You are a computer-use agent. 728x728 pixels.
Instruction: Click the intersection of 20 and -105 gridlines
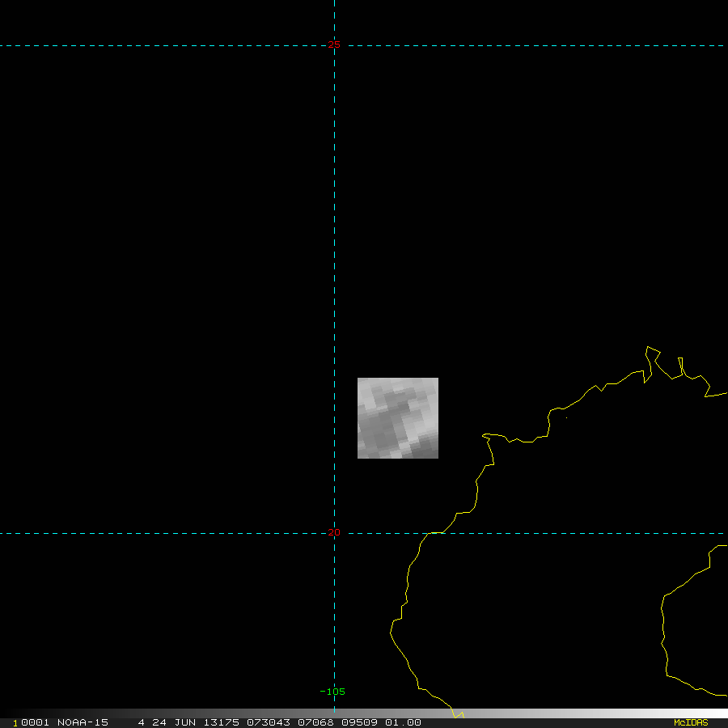coord(334,533)
